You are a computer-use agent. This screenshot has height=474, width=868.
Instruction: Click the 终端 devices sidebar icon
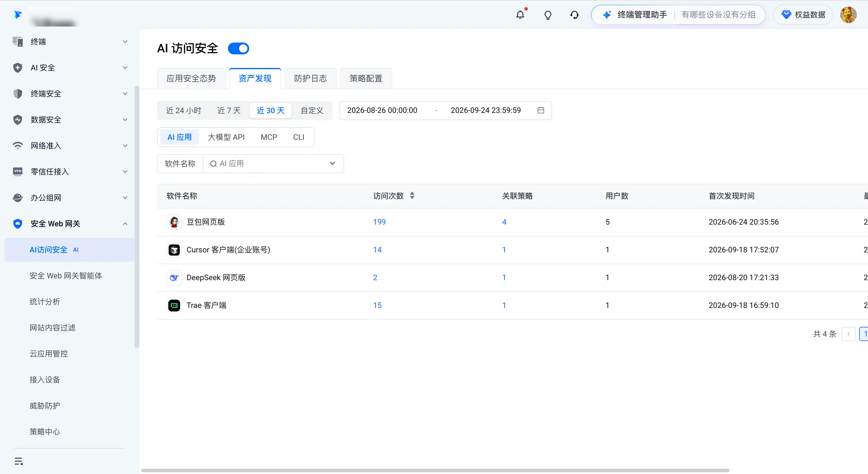click(17, 41)
